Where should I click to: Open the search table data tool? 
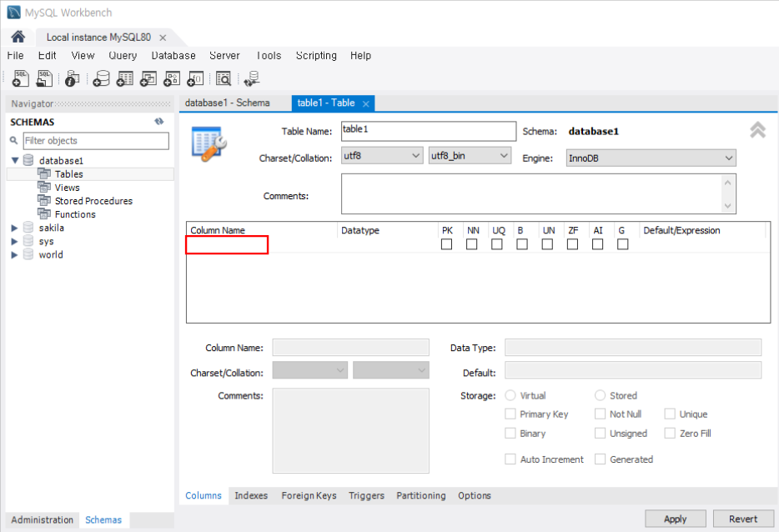coord(224,78)
